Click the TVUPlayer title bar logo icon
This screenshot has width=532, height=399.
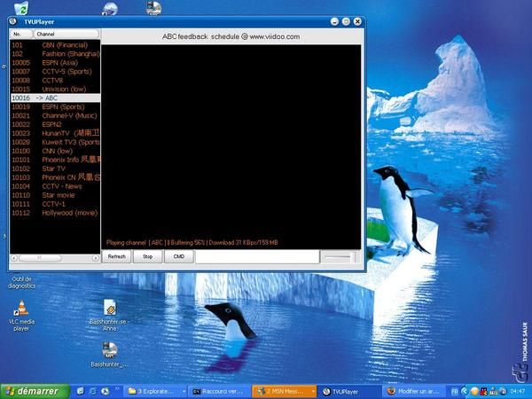tap(13, 21)
